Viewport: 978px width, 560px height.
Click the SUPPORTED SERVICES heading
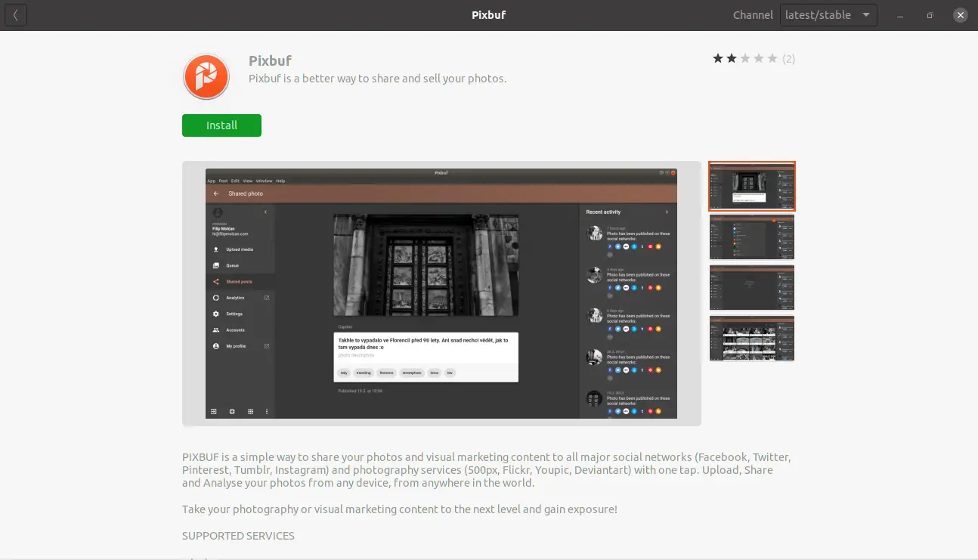238,536
